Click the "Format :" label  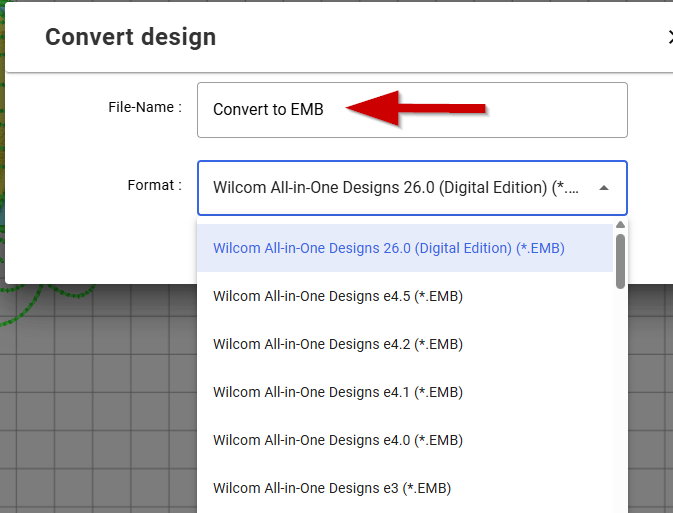click(154, 185)
